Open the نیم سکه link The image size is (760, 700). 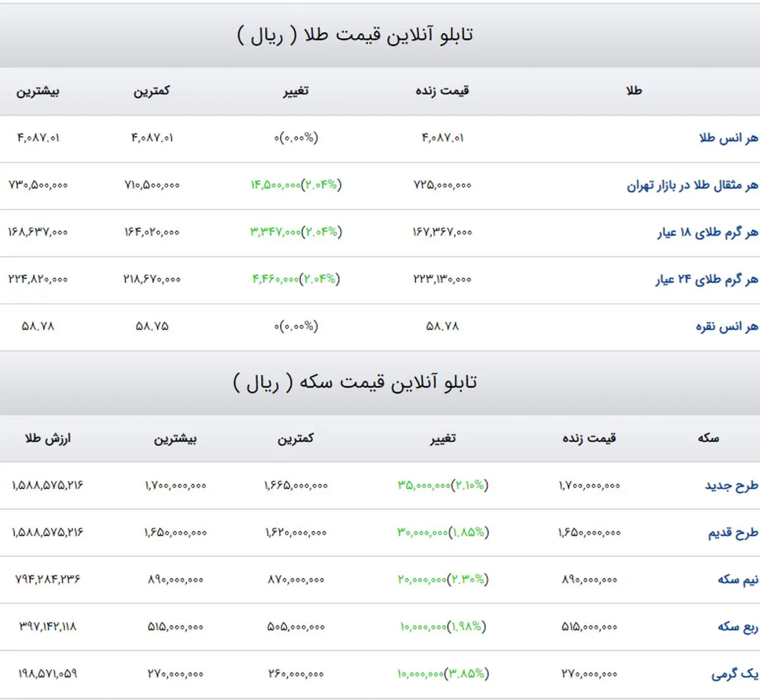(x=738, y=580)
